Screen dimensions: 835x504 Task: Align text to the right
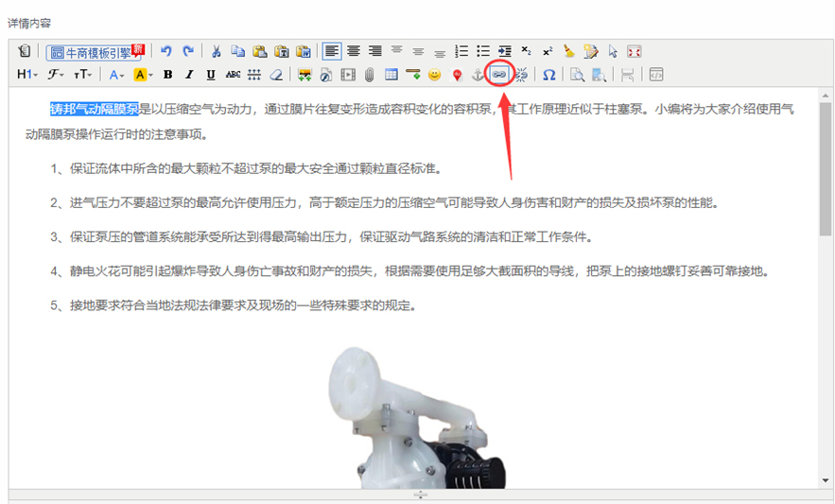(375, 51)
